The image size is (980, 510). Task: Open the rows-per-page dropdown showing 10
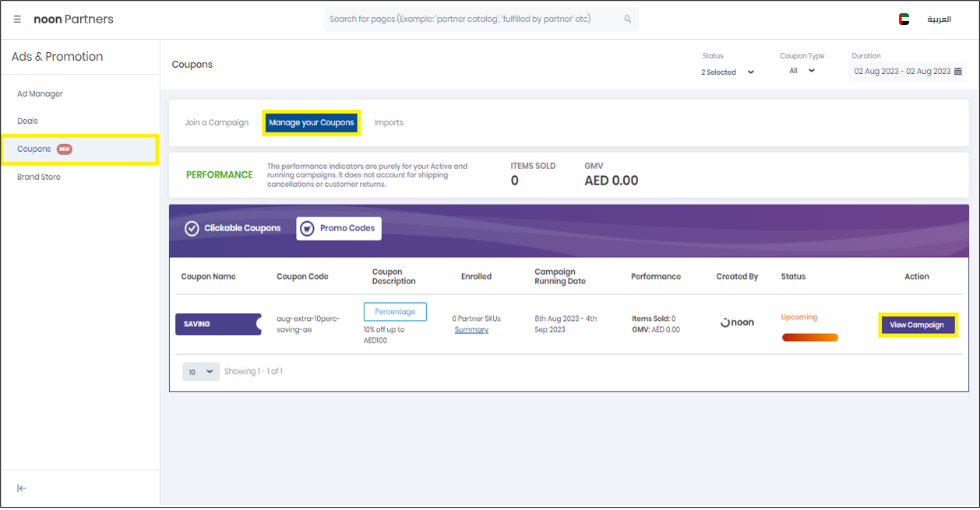coord(201,371)
